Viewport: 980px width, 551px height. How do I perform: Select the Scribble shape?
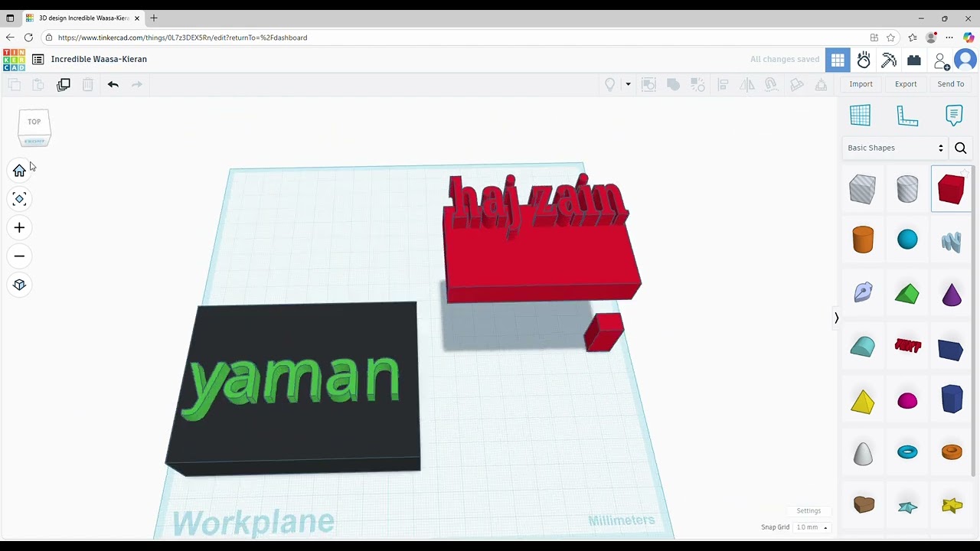952,241
